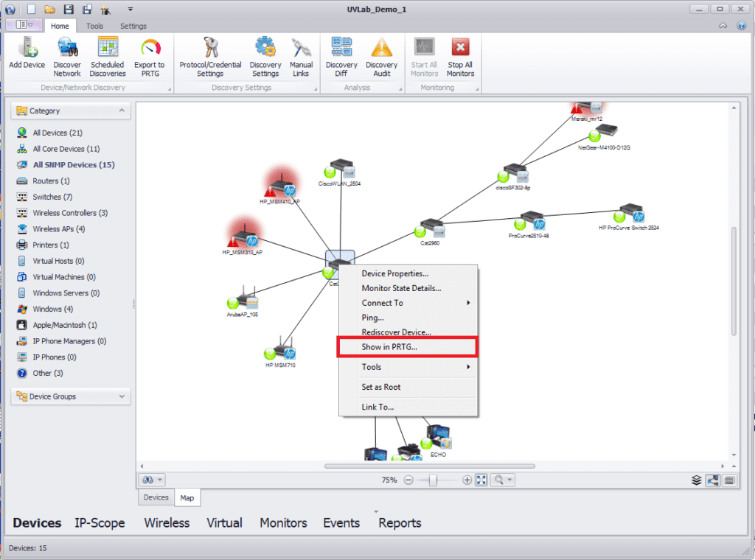This screenshot has width=755, height=560.
Task: Expand the Tools submenu in context menu
Action: coord(408,367)
